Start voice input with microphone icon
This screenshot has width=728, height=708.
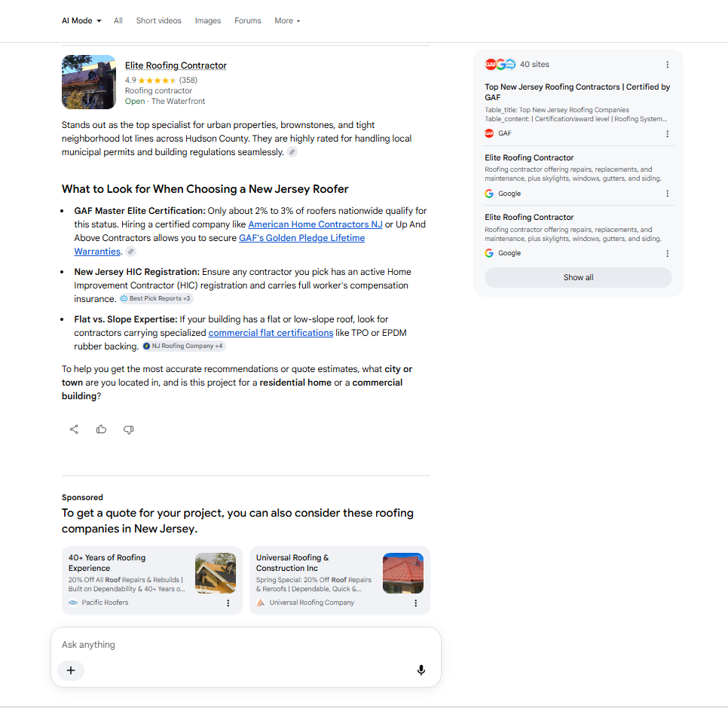coord(421,670)
